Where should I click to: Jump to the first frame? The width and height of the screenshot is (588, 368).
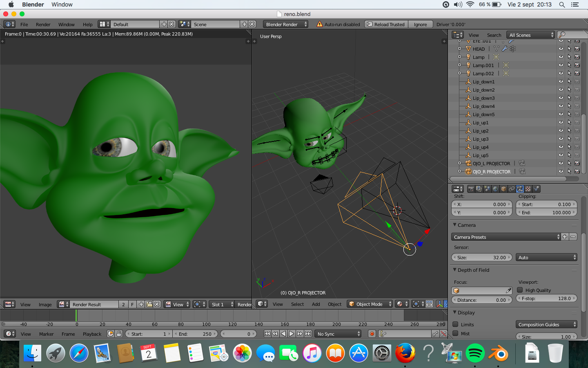click(267, 334)
